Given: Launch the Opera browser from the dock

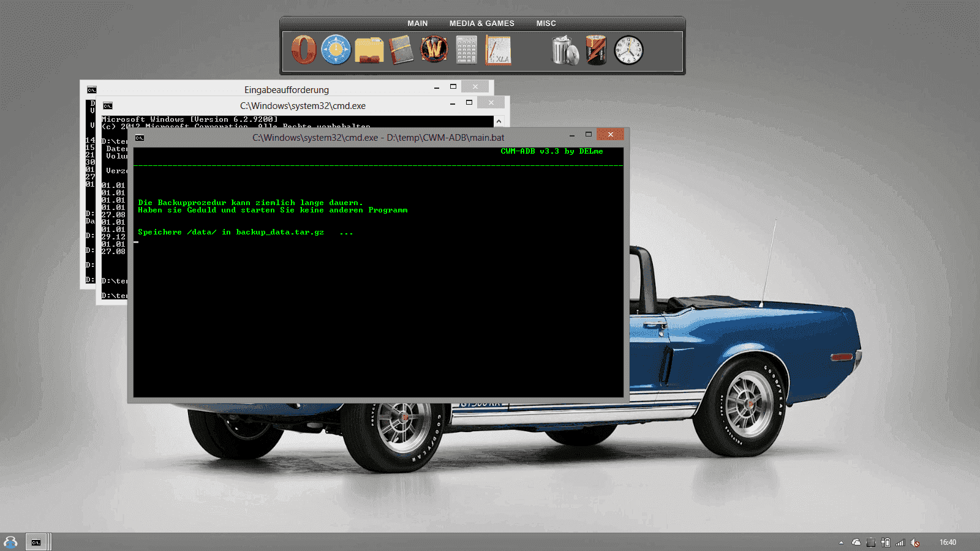Looking at the screenshot, I should 304,50.
